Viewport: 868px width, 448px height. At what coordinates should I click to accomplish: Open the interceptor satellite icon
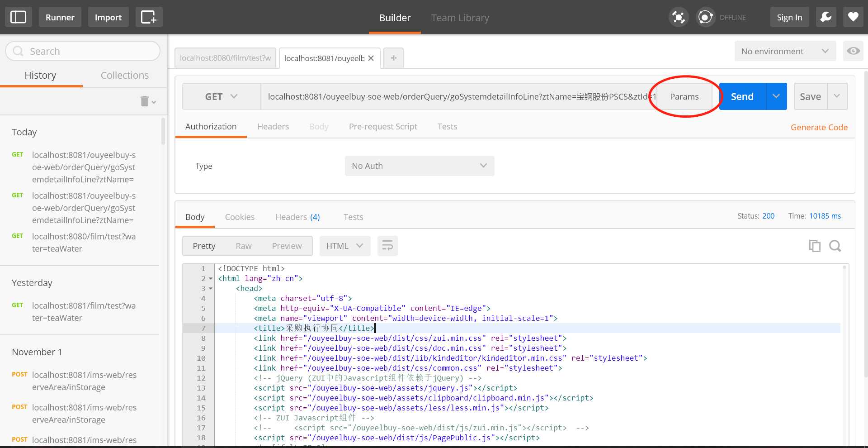pos(679,17)
